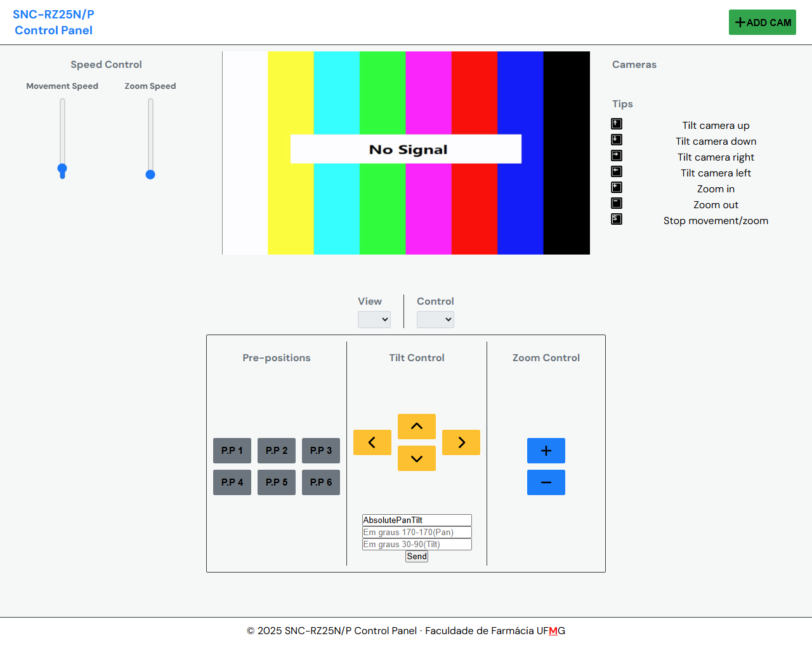Open the View dropdown
The width and height of the screenshot is (812, 650).
374,319
